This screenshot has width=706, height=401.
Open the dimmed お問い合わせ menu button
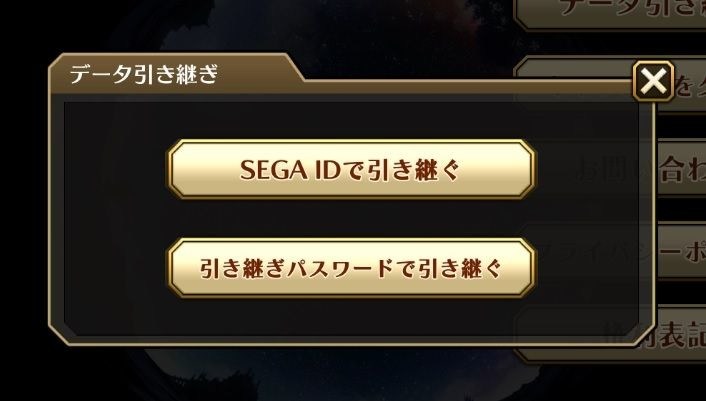click(x=682, y=168)
